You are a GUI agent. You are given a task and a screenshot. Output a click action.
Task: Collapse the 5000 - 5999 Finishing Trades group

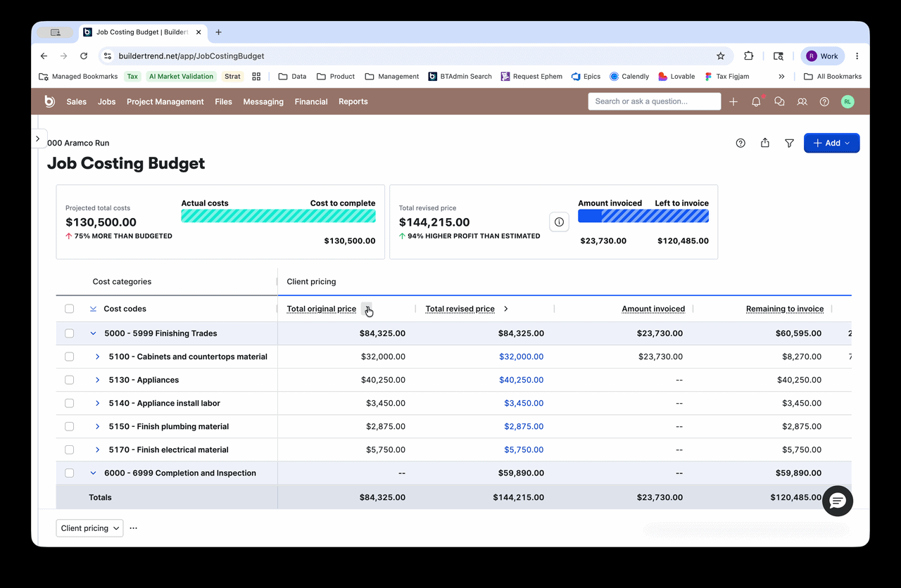pos(93,333)
